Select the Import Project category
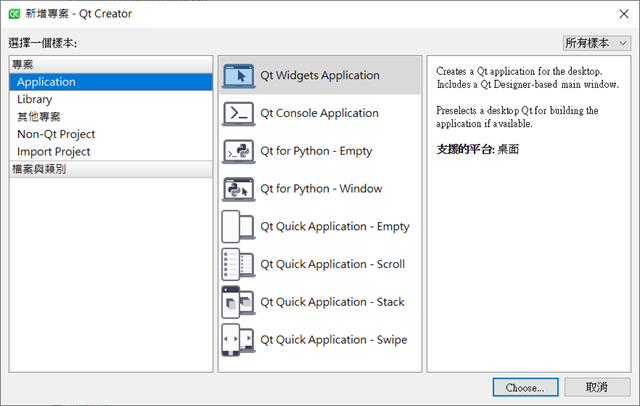 [x=111, y=152]
